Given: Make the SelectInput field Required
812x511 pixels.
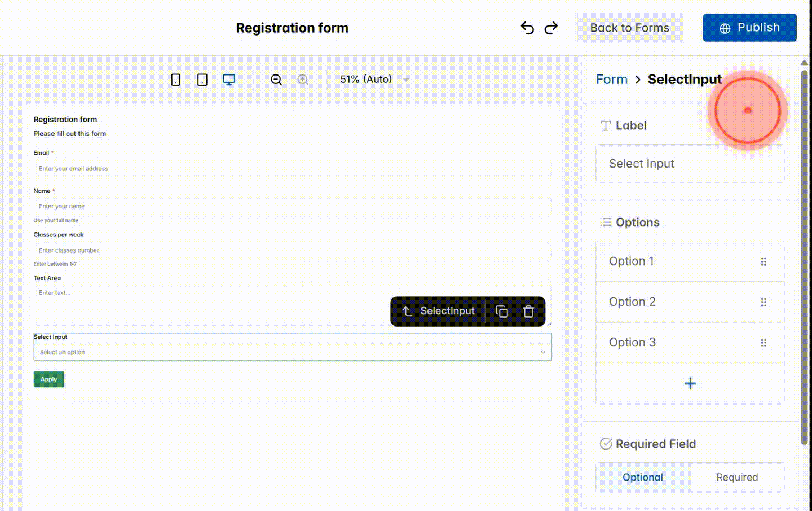Looking at the screenshot, I should click(737, 477).
